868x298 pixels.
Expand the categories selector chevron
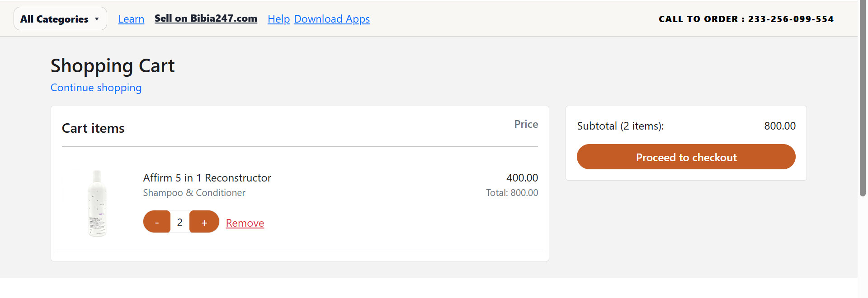point(96,19)
